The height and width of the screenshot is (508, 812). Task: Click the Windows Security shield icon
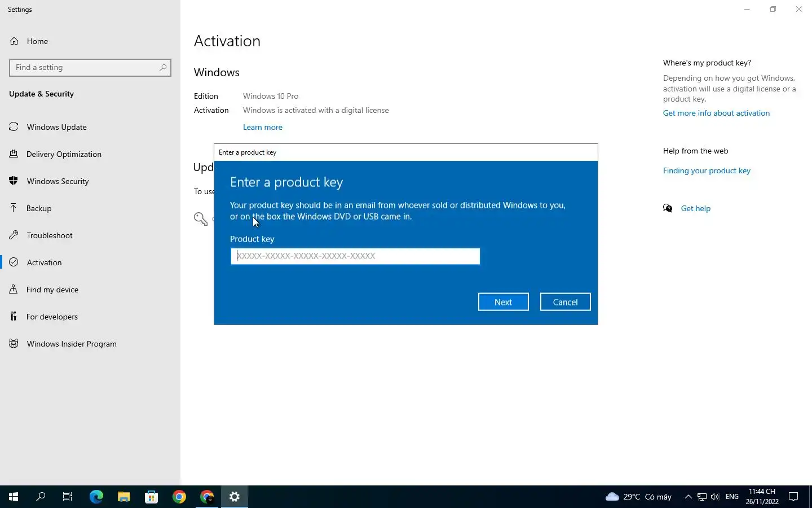[14, 181]
